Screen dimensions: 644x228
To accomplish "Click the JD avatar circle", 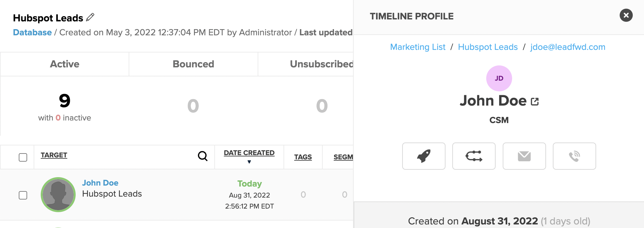I will (499, 78).
